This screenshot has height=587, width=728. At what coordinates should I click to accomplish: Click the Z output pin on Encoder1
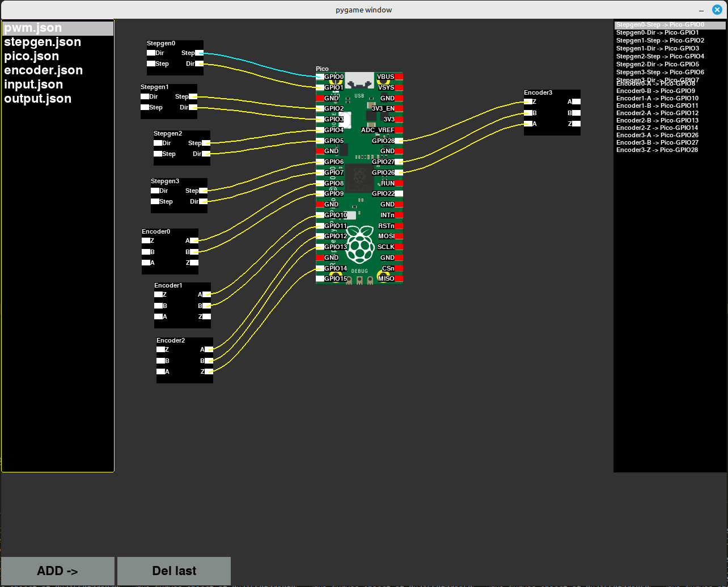[x=206, y=316]
